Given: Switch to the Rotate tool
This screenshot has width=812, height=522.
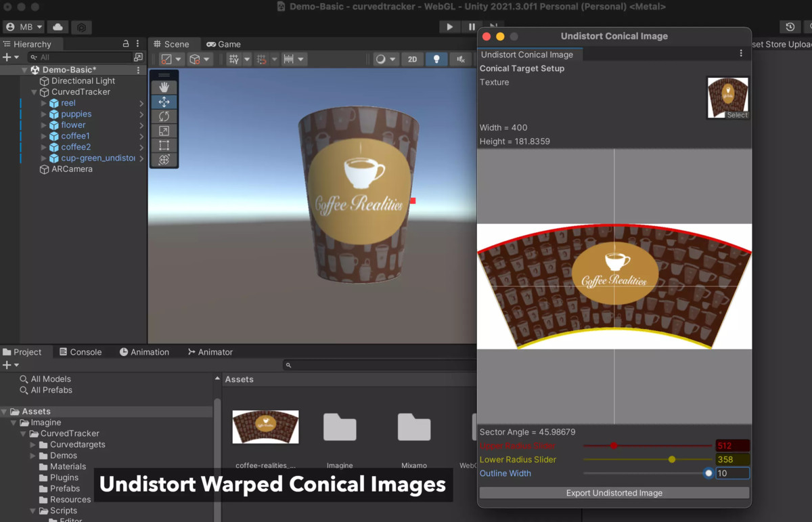Looking at the screenshot, I should pyautogui.click(x=164, y=116).
